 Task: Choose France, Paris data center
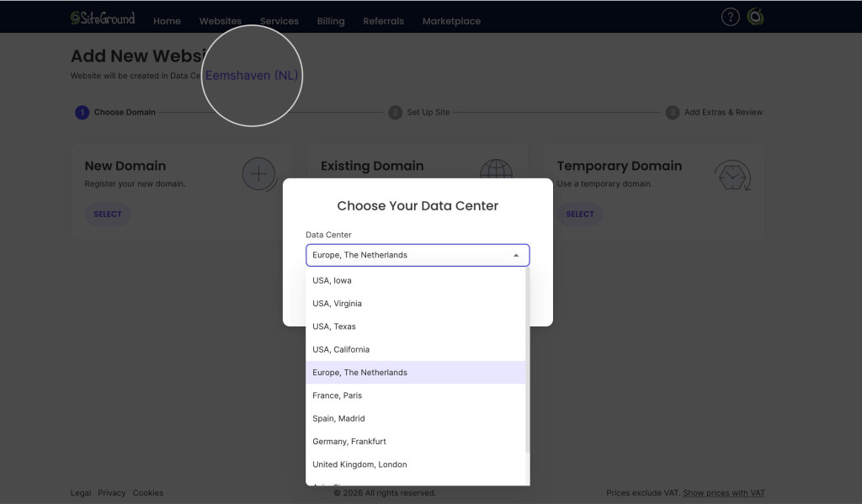pyautogui.click(x=416, y=395)
